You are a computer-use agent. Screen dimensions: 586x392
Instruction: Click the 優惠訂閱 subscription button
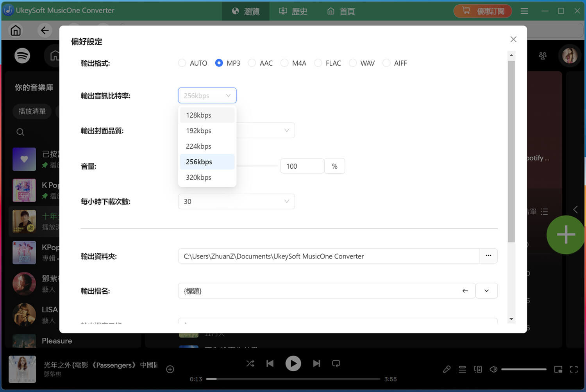(x=483, y=11)
